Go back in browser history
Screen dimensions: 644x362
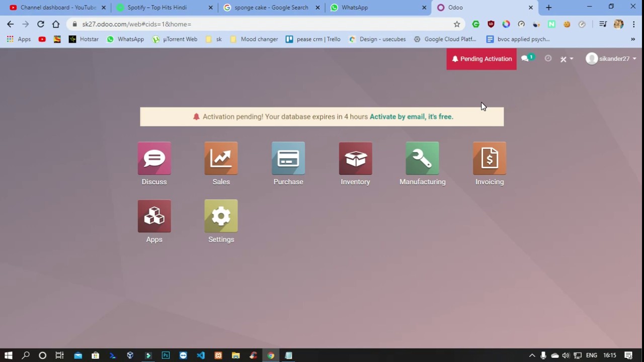click(x=11, y=24)
